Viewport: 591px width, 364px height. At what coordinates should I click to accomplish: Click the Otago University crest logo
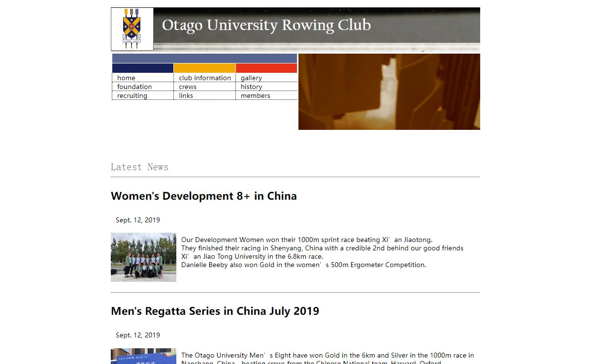point(132,29)
